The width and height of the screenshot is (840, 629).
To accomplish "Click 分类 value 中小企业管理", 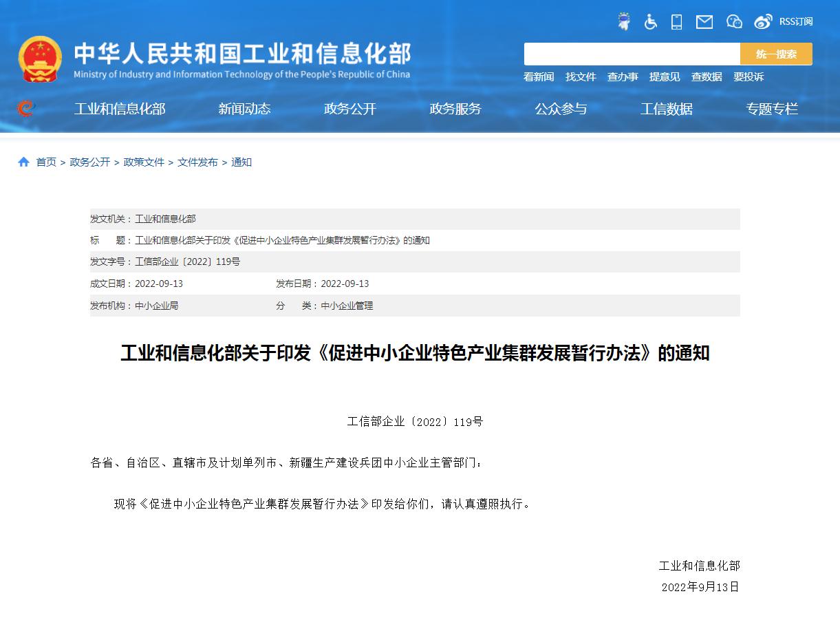I will point(347,306).
